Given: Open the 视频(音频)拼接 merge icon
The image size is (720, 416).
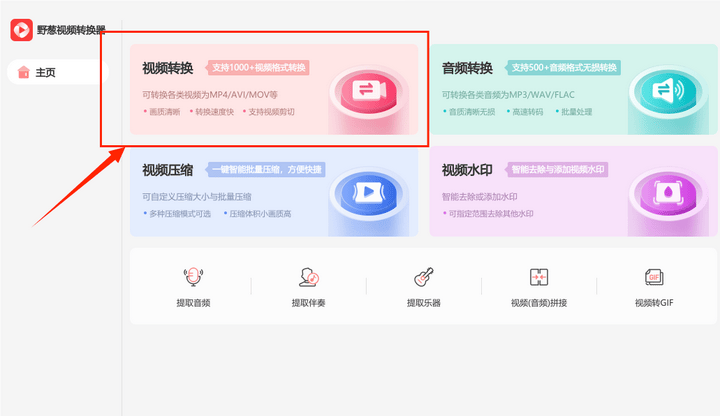Looking at the screenshot, I should [539, 278].
